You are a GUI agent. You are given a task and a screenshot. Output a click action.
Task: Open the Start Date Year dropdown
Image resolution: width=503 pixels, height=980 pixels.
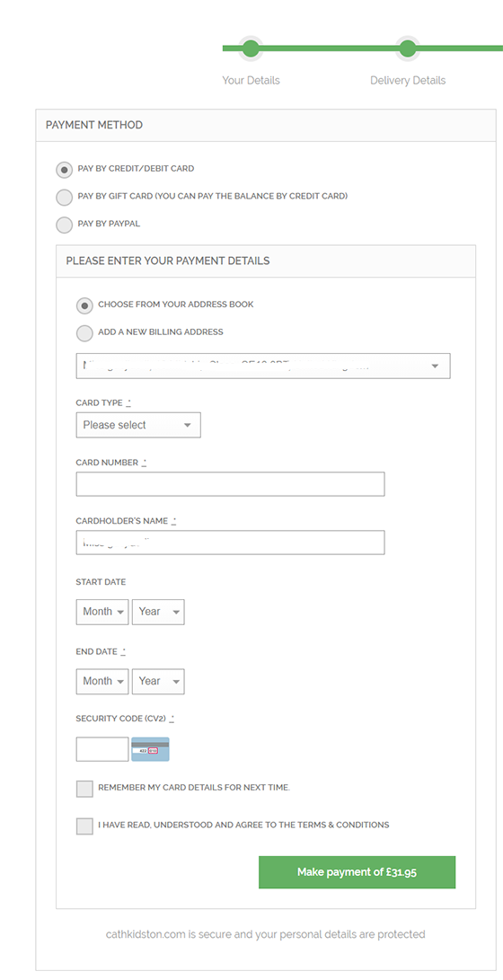[x=158, y=612]
